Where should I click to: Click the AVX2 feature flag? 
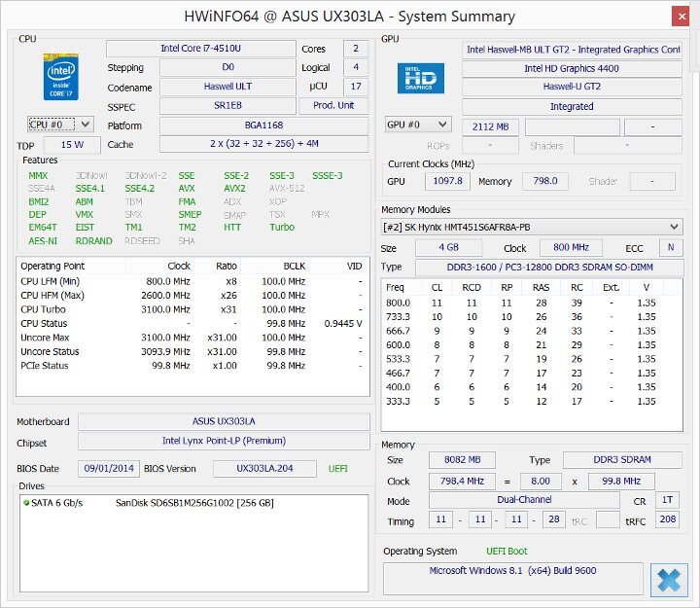[x=235, y=189]
